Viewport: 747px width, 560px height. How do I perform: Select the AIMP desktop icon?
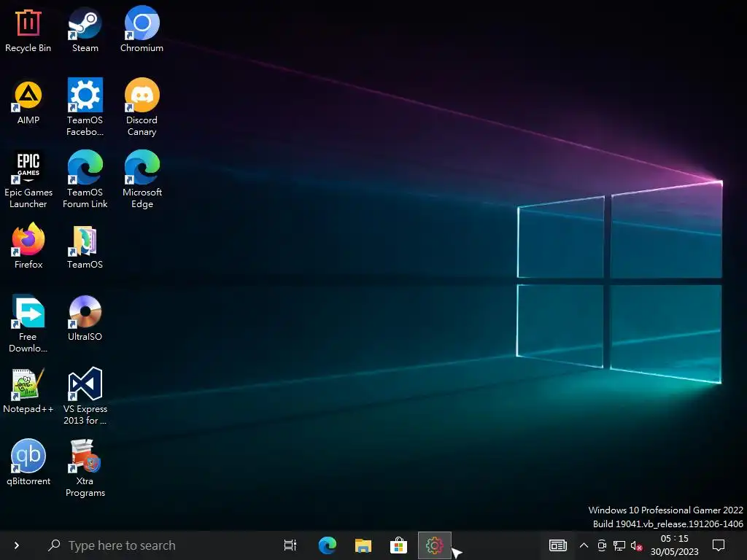(x=28, y=102)
